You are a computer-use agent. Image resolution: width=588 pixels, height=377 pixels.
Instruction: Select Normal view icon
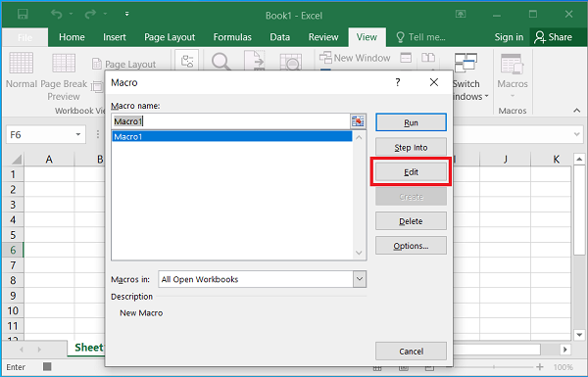(21, 63)
